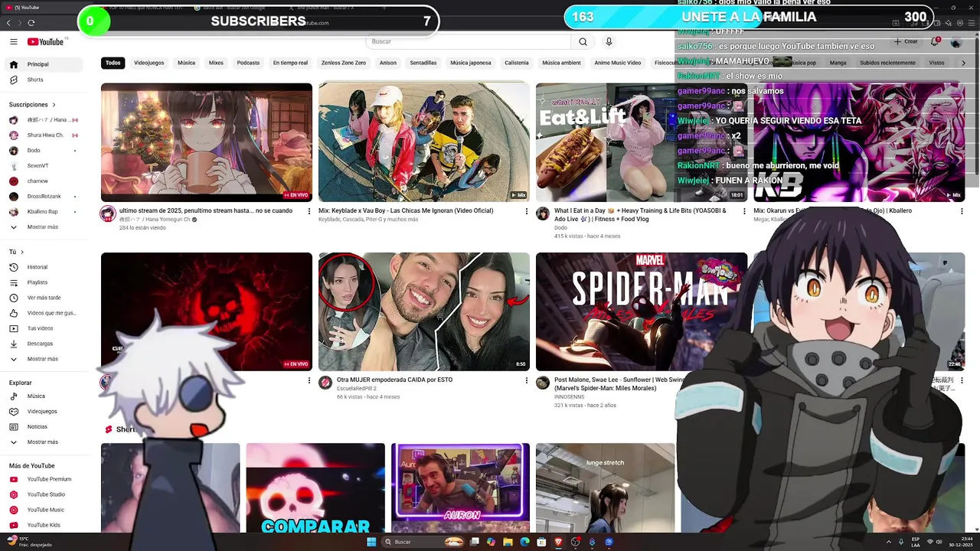Viewport: 980px width, 551px height.
Task: Open the COMPARAR short thumbnail
Action: [x=315, y=487]
